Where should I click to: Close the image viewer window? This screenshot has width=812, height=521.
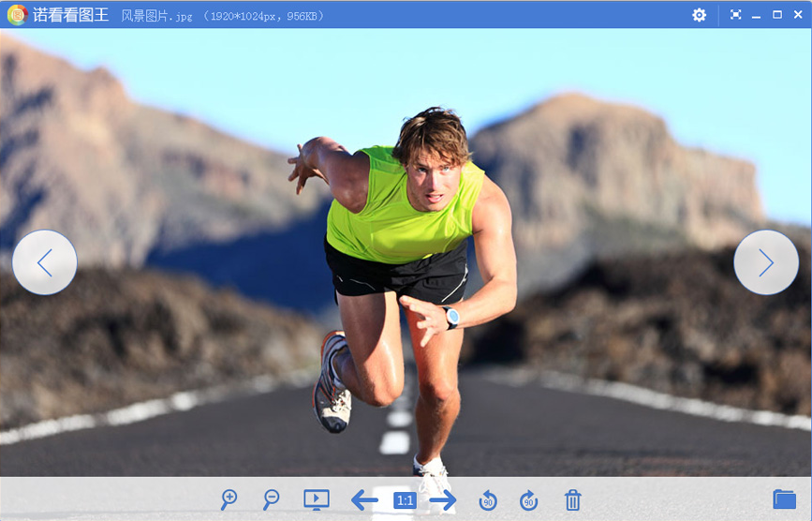(x=797, y=15)
